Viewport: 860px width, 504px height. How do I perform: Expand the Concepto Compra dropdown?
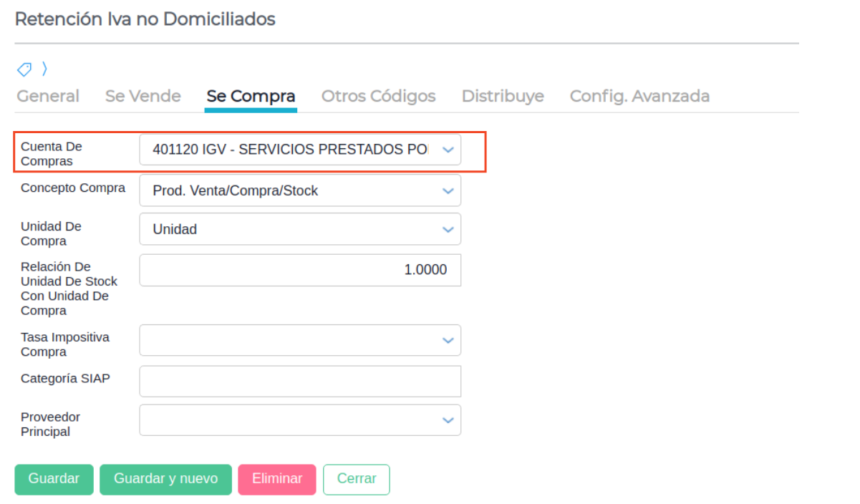point(300,190)
